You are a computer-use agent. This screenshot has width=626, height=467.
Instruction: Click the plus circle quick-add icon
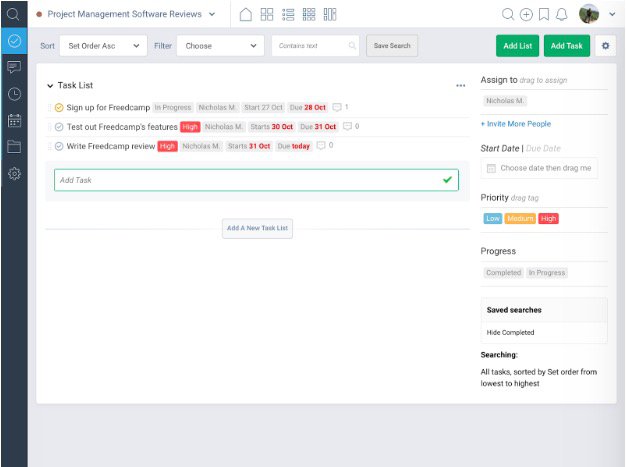point(526,15)
